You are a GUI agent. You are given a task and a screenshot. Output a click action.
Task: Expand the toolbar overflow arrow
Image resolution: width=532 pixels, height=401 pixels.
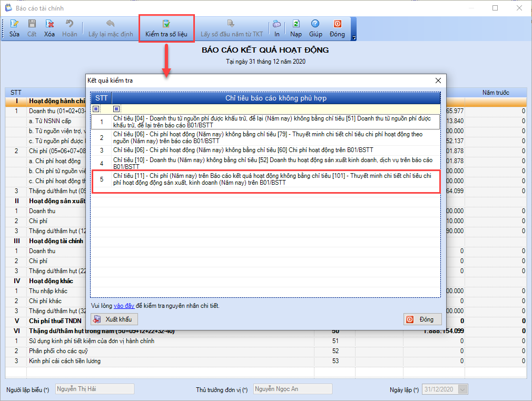(x=354, y=38)
